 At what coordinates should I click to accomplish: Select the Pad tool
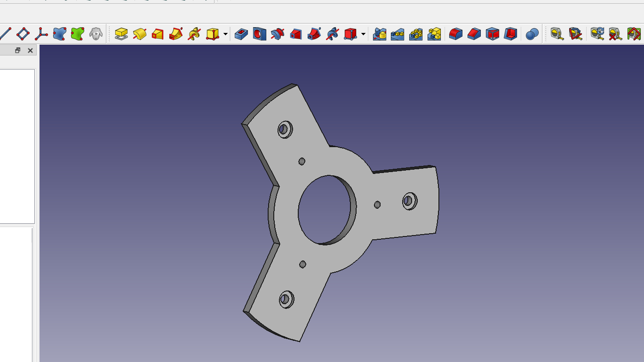pos(121,34)
